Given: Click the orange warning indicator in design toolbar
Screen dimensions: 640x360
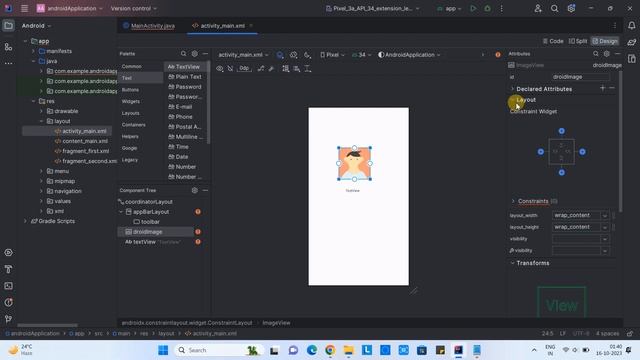Looking at the screenshot, I should point(498,55).
